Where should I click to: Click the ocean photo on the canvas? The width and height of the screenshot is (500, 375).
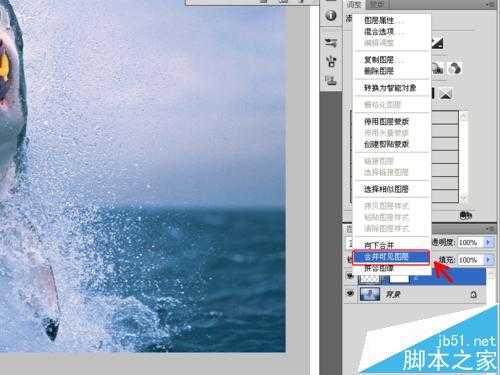(143, 176)
